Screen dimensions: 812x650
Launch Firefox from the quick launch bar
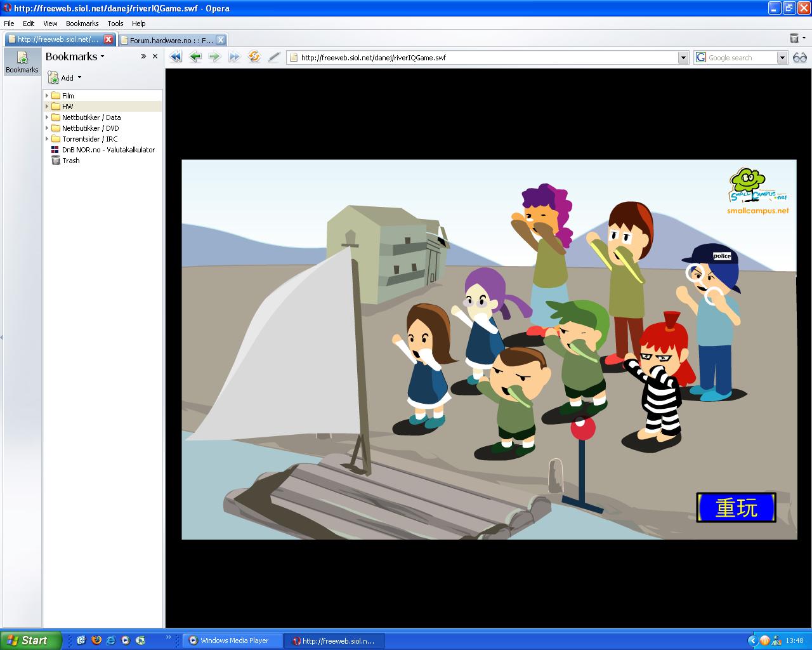[96, 640]
